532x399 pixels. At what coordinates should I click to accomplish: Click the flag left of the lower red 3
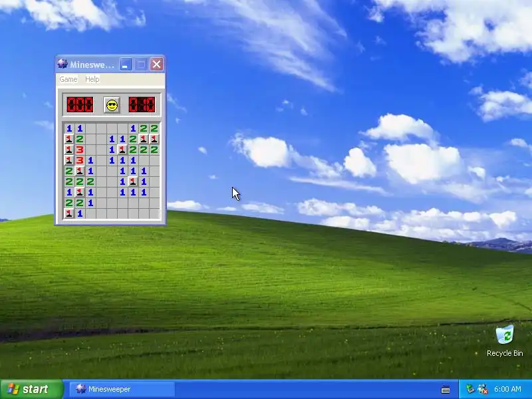pos(69,160)
